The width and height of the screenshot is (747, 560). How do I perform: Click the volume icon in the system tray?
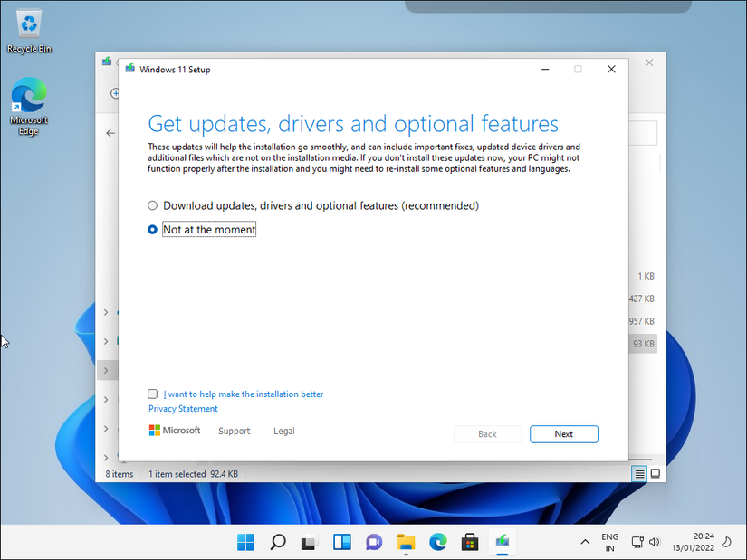(x=655, y=542)
